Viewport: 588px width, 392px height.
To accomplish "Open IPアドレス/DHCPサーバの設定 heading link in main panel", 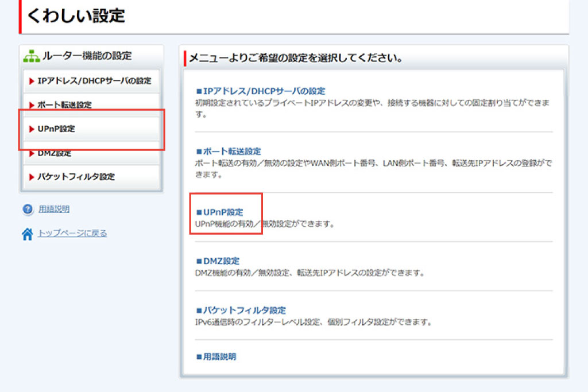I will (x=264, y=91).
